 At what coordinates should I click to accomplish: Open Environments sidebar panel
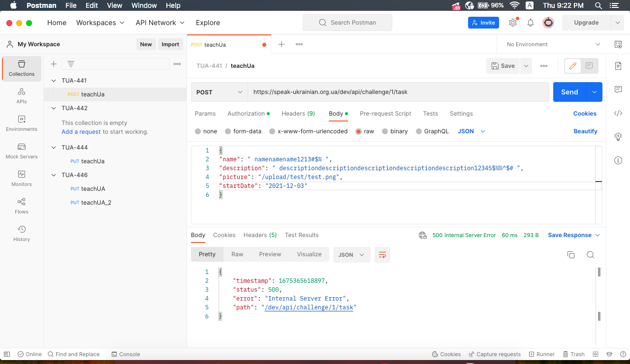(22, 123)
